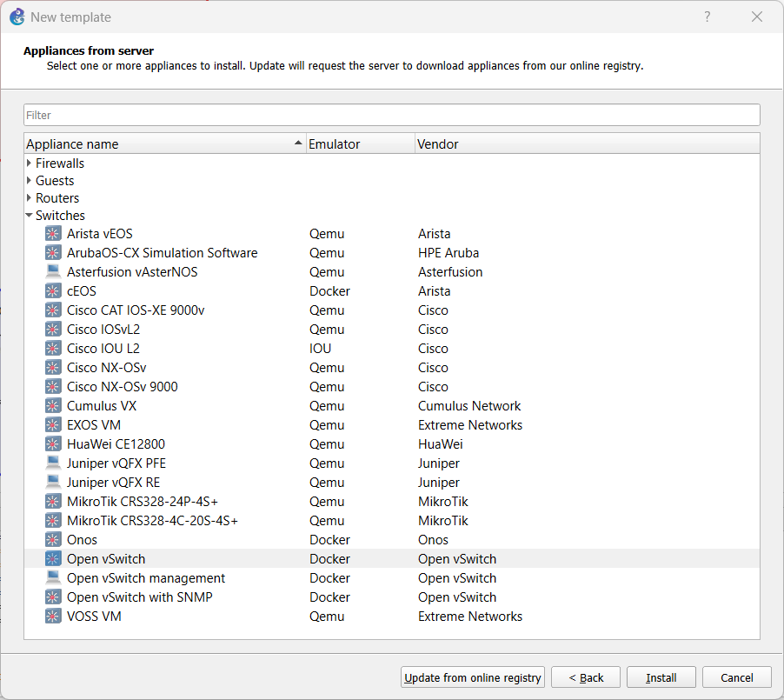This screenshot has width=784, height=700.
Task: Click the Open vSwitch management computer icon
Action: point(53,578)
